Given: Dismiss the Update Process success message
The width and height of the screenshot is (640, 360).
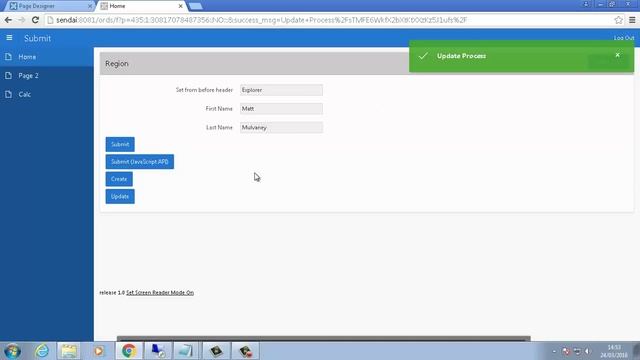Looking at the screenshot, I should tap(618, 55).
